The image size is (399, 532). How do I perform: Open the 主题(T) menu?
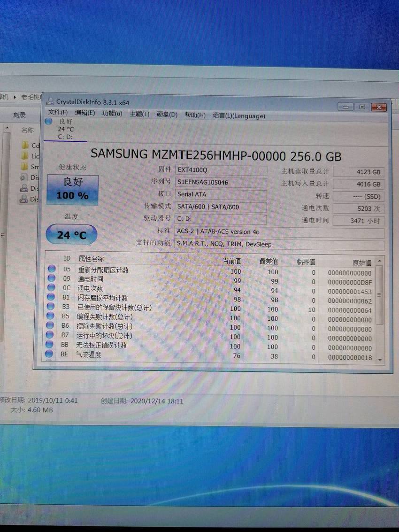click(x=139, y=114)
